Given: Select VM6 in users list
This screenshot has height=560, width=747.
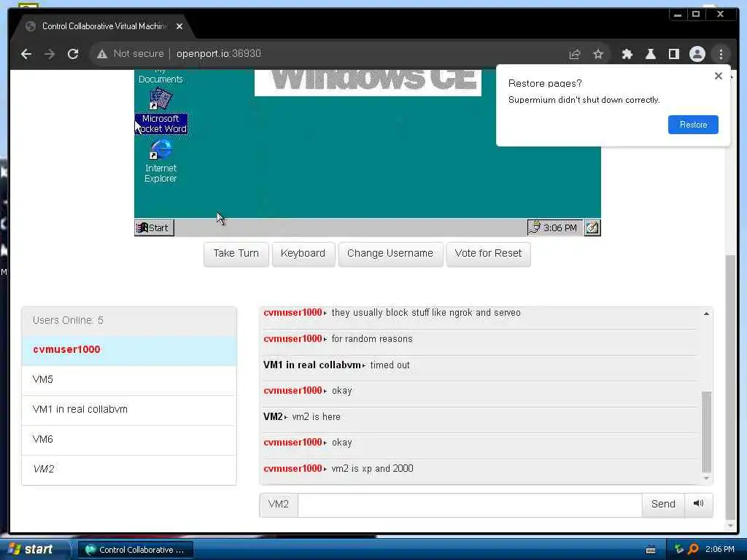Looking at the screenshot, I should 129,440.
